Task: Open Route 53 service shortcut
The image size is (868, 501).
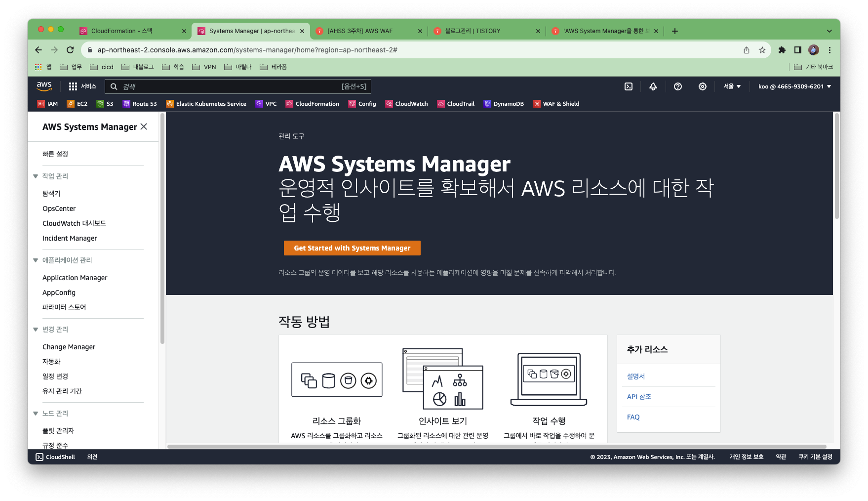Action: (x=140, y=104)
